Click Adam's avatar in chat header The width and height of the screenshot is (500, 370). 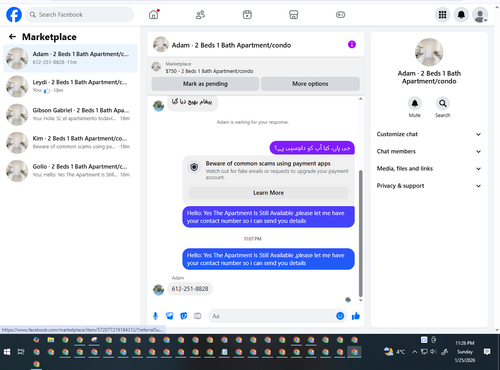click(161, 45)
